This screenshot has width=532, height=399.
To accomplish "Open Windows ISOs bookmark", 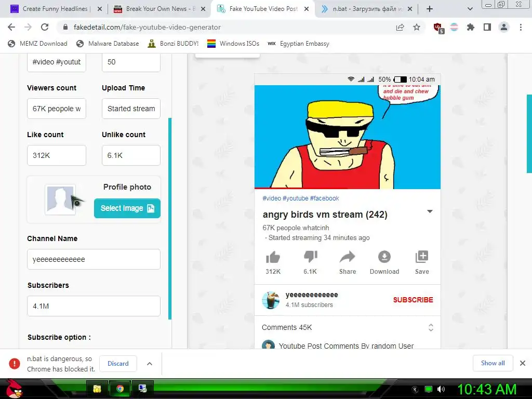I will [233, 44].
